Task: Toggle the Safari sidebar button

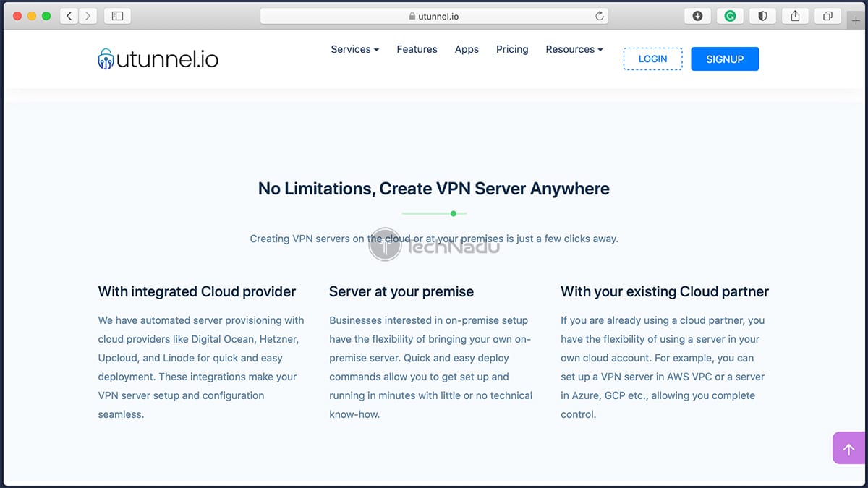Action: coord(117,15)
